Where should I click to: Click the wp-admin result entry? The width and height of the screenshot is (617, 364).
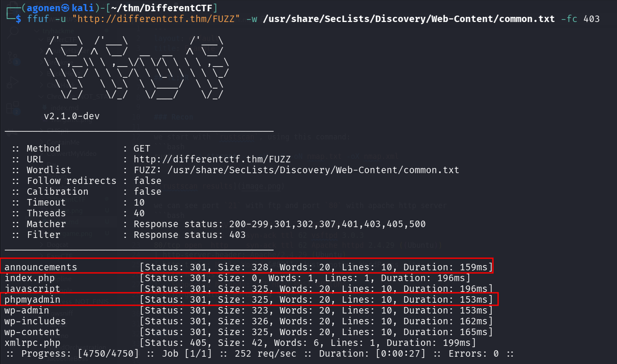[27, 310]
